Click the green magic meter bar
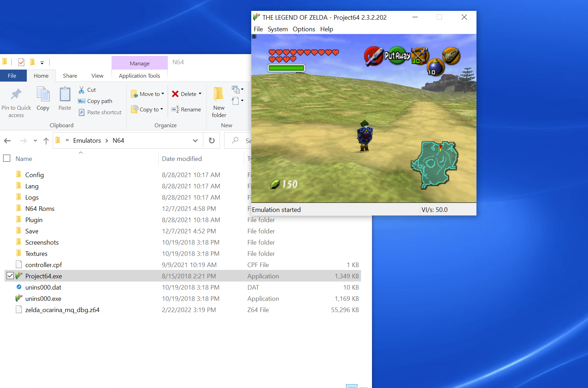 tap(286, 68)
